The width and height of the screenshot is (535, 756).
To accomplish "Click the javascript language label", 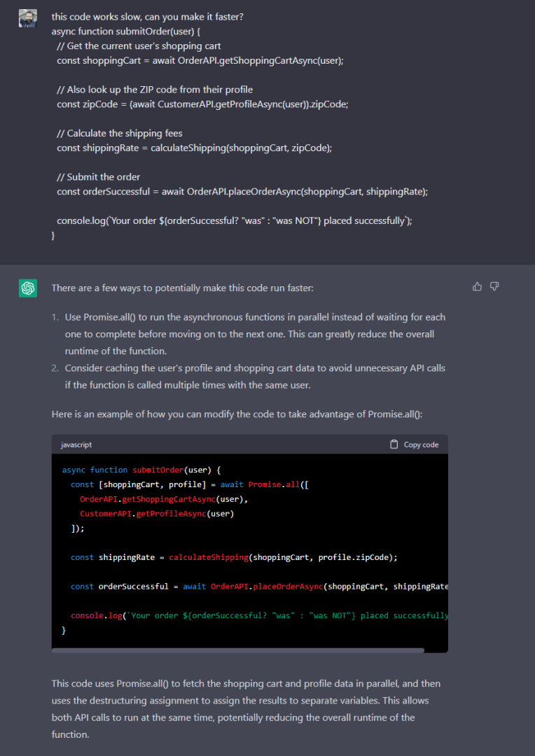I will (76, 444).
